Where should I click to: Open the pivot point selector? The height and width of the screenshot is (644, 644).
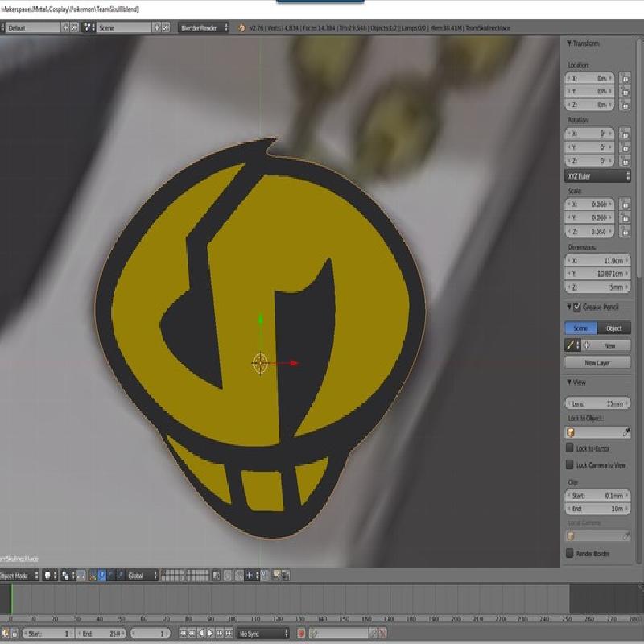(68, 576)
